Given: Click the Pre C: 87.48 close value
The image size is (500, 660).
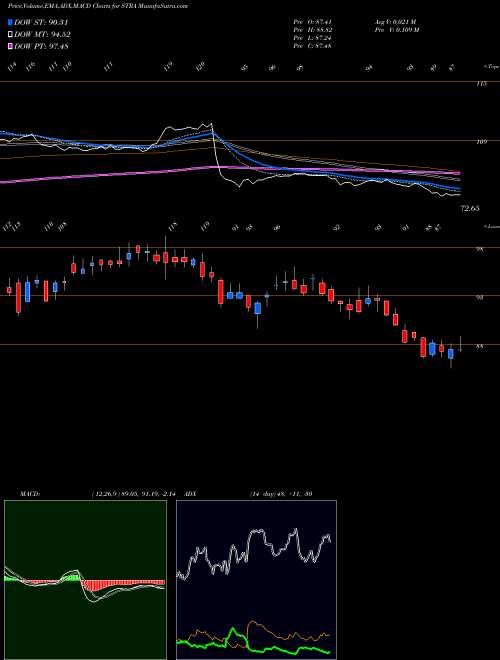Looking at the screenshot, I should point(313,46).
